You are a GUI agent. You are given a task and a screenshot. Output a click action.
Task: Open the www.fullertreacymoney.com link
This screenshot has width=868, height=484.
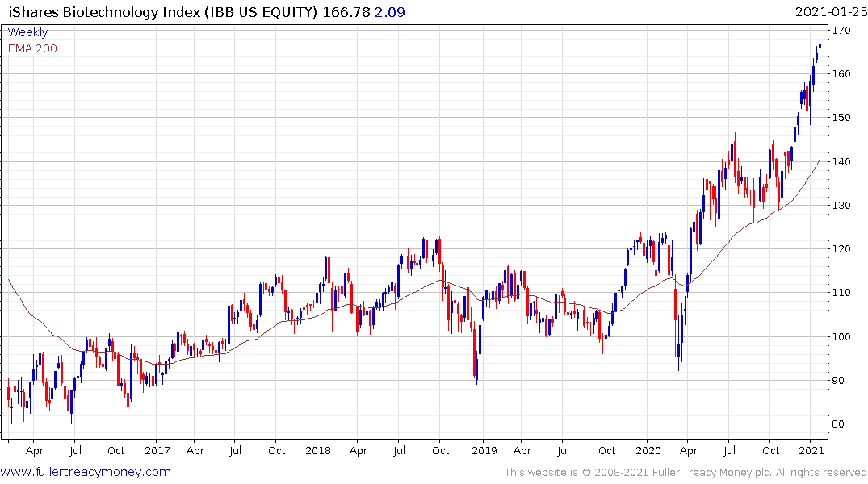pyautogui.click(x=86, y=472)
